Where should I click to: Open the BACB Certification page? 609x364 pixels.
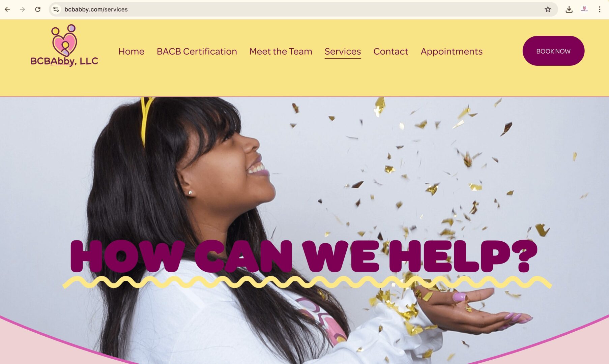(197, 51)
